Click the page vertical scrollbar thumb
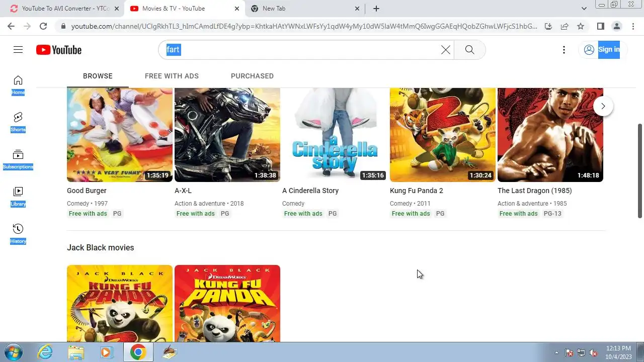The image size is (644, 362). [x=640, y=170]
